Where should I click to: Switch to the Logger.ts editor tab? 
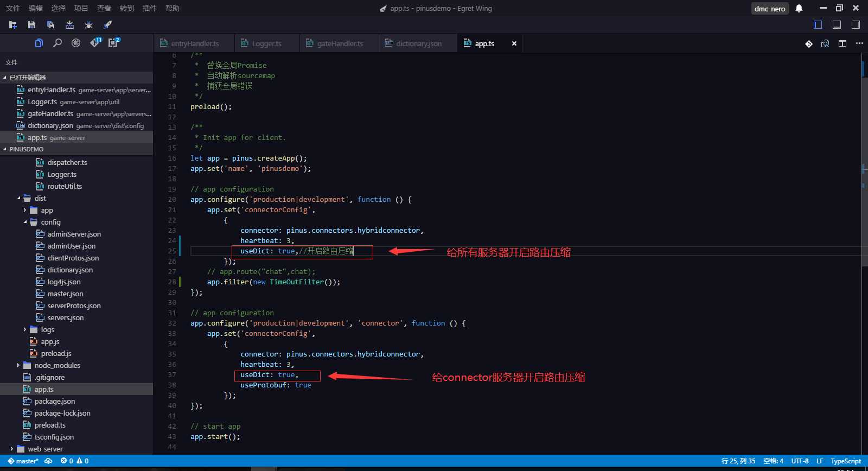(267, 43)
